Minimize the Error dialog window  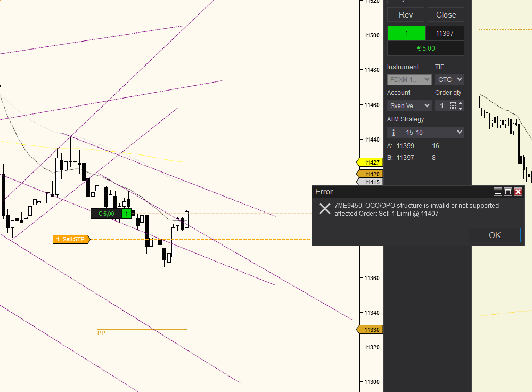[x=498, y=192]
